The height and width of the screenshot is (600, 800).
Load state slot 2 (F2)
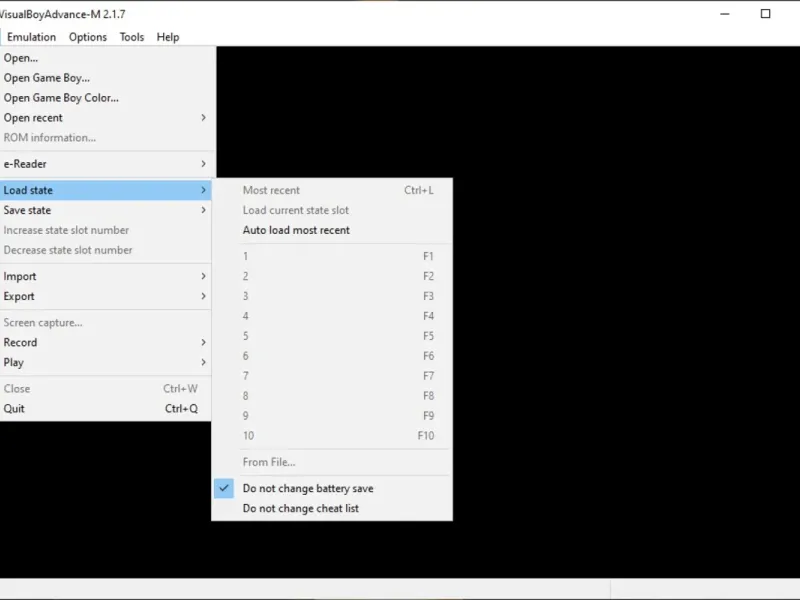click(x=332, y=276)
